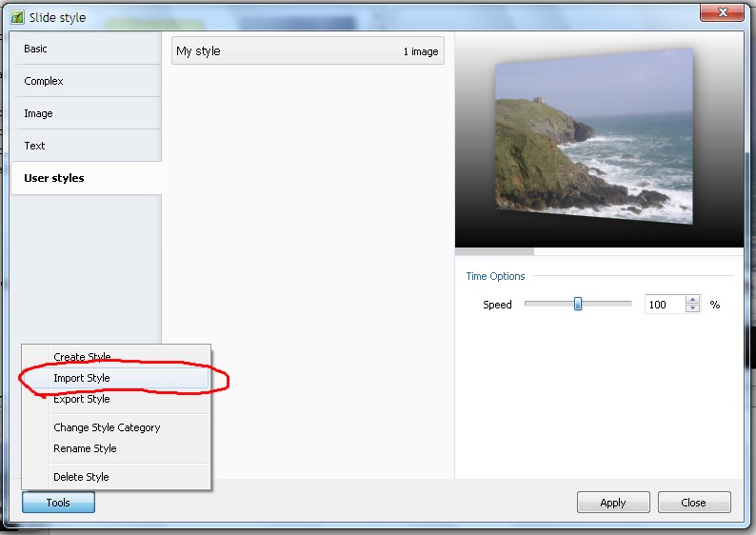Click the Speed percentage input field
Screen dimensions: 756x535
664,305
